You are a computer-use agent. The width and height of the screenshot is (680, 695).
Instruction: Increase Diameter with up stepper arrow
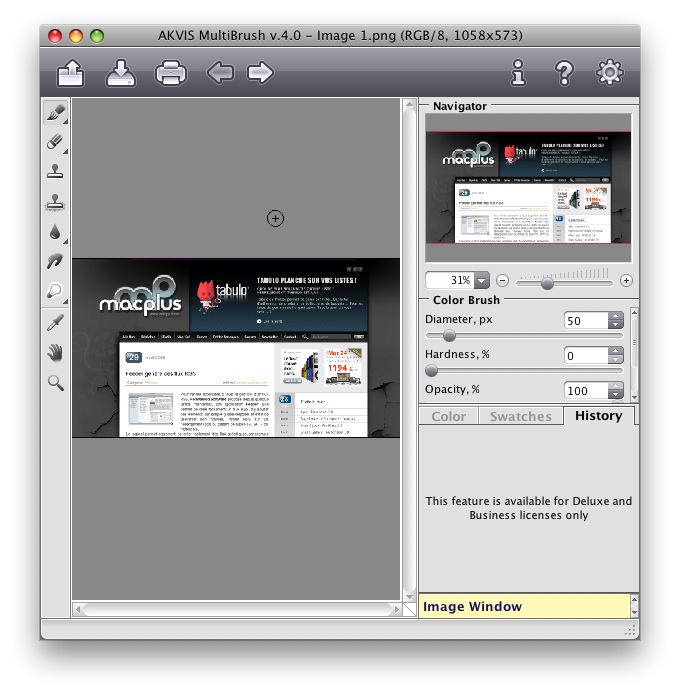coord(615,316)
